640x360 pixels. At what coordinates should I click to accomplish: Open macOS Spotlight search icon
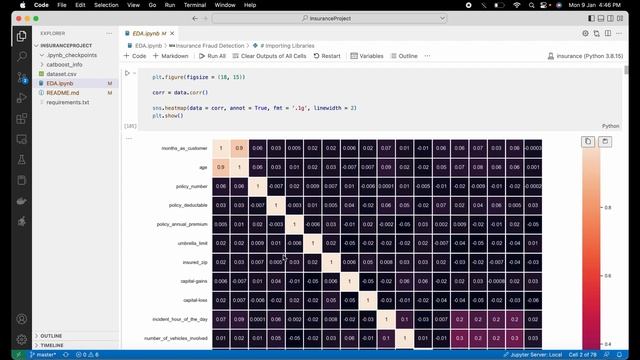531,5
